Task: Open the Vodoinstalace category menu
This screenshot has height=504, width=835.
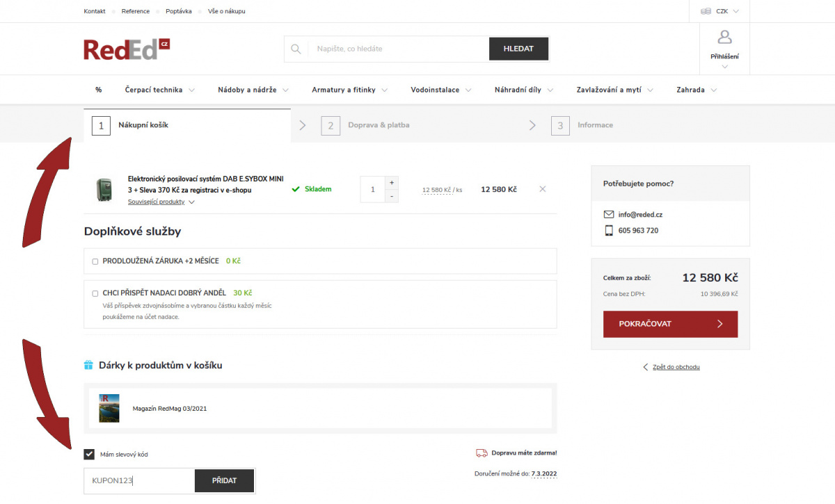Action: pyautogui.click(x=440, y=90)
